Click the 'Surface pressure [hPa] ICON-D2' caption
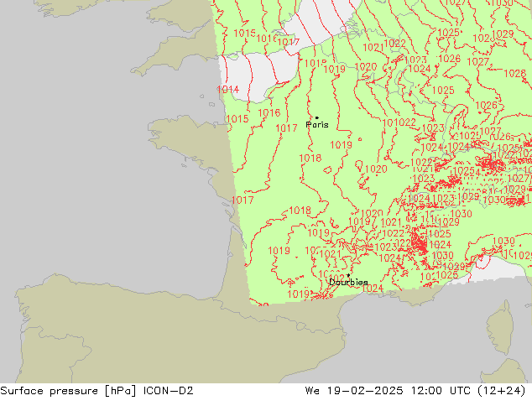The image size is (532, 411). [x=96, y=391]
